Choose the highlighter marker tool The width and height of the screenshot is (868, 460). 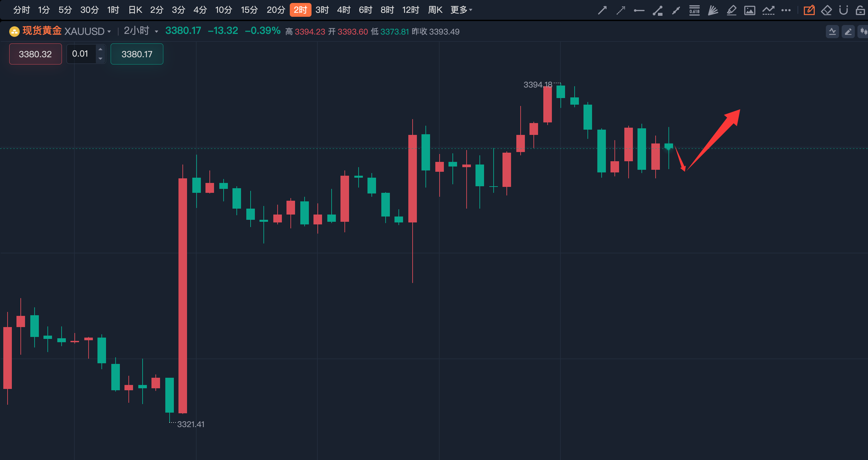coord(731,11)
